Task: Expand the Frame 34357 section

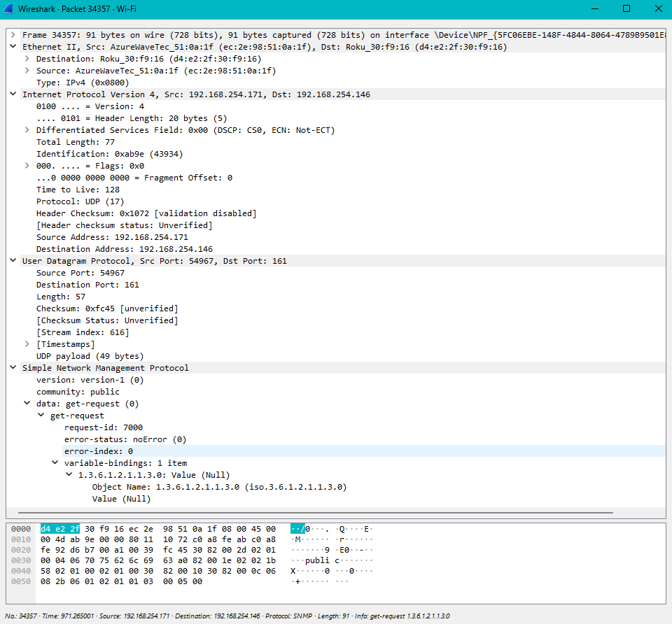Action: pyautogui.click(x=13, y=34)
